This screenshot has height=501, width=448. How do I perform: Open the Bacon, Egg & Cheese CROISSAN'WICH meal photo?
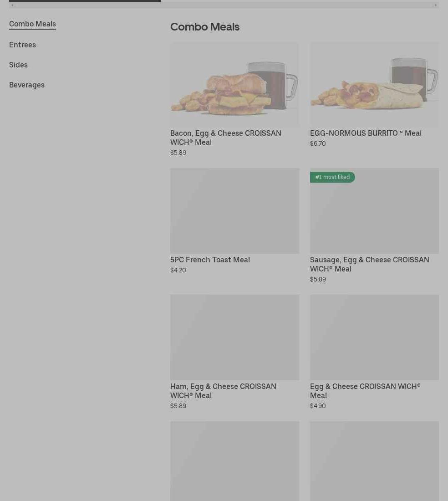pyautogui.click(x=234, y=84)
